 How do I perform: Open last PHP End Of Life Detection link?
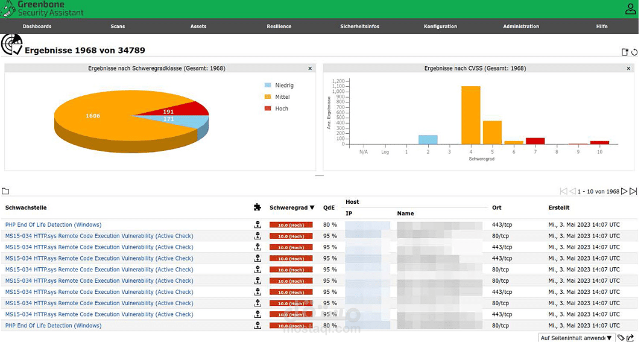(x=54, y=326)
